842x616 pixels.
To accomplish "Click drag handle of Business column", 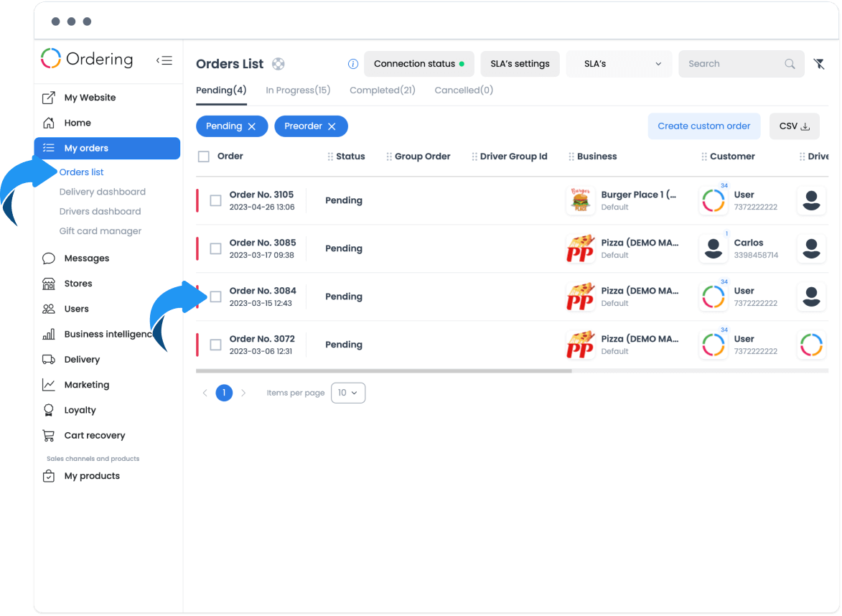I will pyautogui.click(x=571, y=157).
